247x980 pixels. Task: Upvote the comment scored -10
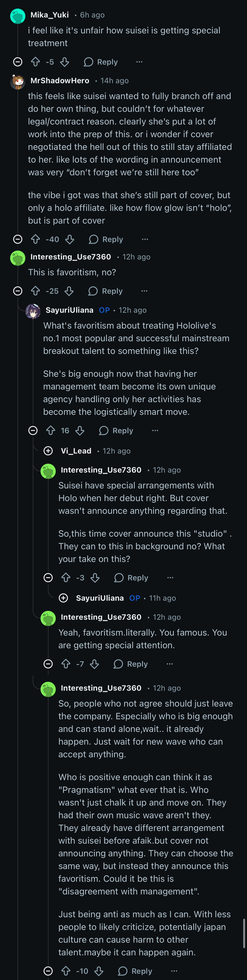tap(66, 971)
